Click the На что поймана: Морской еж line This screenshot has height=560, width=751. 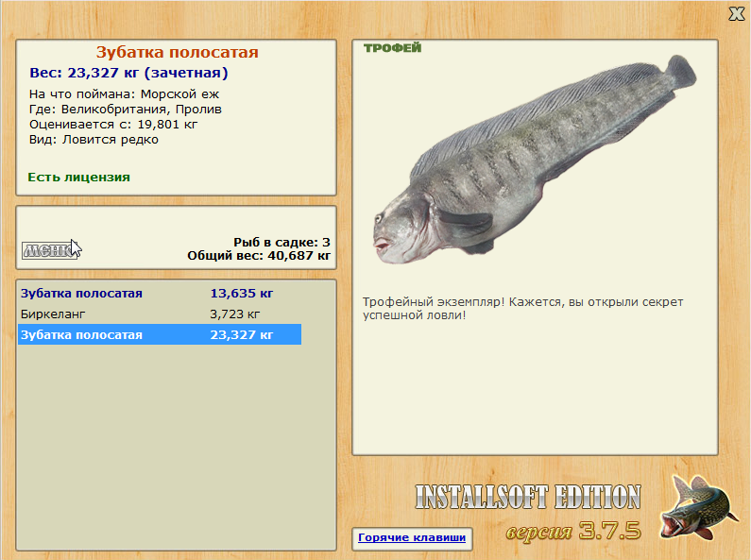(x=124, y=94)
